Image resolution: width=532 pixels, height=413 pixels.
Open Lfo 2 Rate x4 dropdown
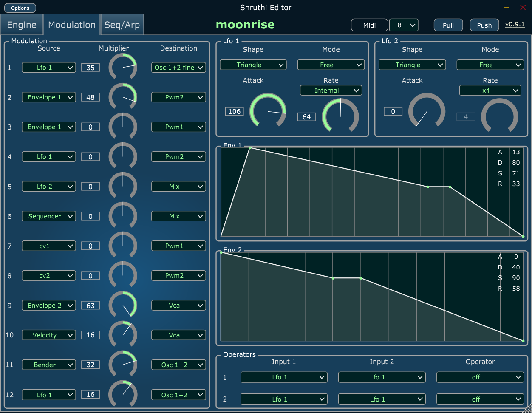click(x=490, y=91)
